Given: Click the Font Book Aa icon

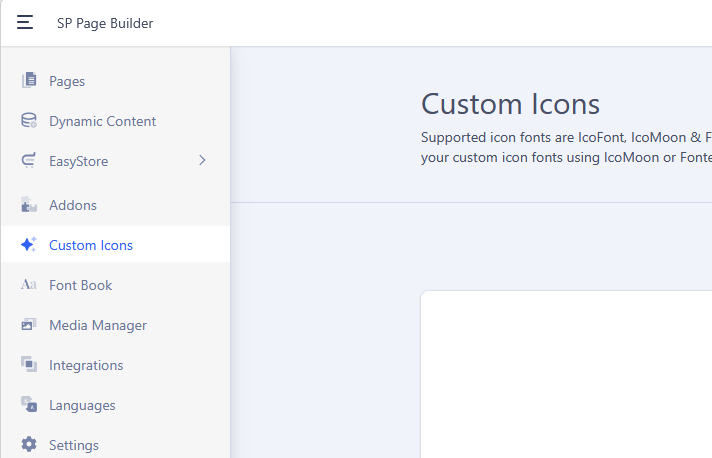Looking at the screenshot, I should [x=29, y=285].
